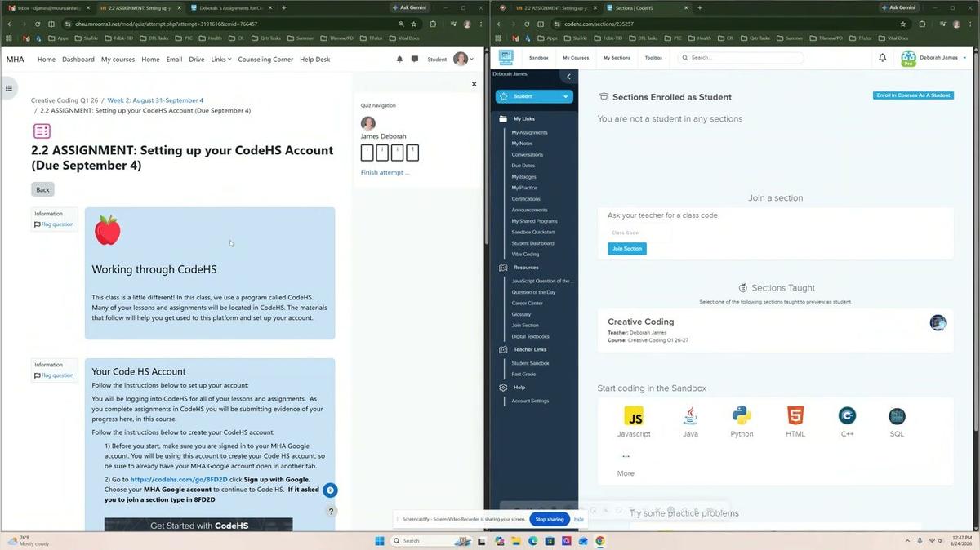The image size is (980, 550).
Task: Open extensions puzzle icon in CodeHS window
Action: [x=923, y=24]
